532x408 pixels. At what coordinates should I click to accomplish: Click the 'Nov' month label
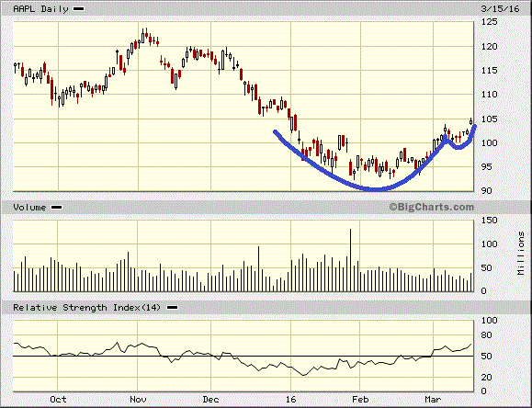tap(138, 399)
